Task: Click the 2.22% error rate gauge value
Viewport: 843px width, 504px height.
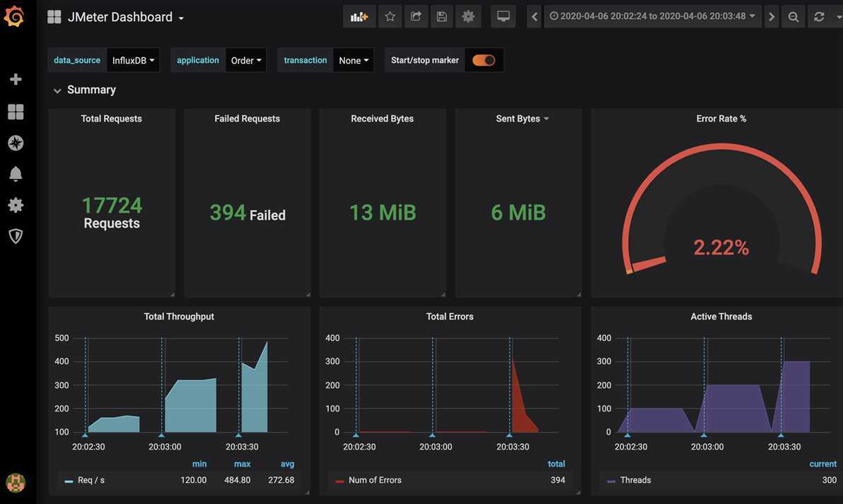Action: pyautogui.click(x=721, y=247)
